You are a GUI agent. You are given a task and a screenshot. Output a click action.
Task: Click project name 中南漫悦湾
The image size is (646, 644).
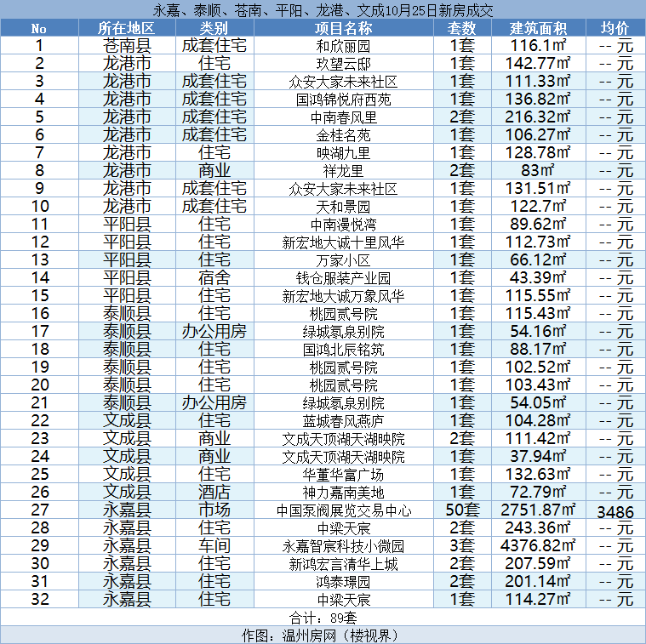point(343,225)
